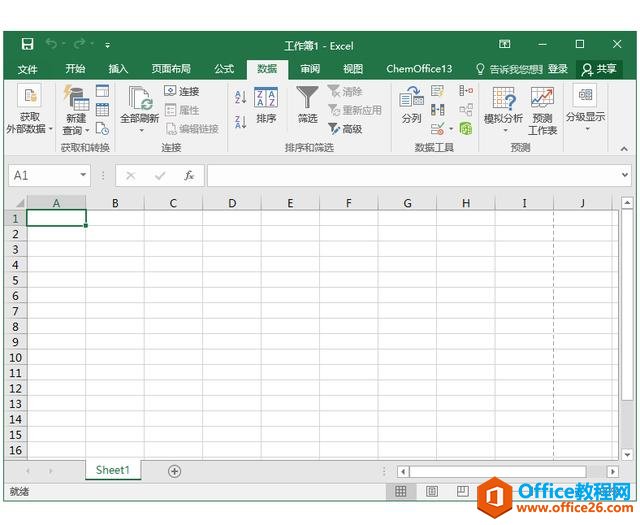Open the ChemOffice13 tab
Image resolution: width=640 pixels, height=525 pixels.
[x=419, y=69]
